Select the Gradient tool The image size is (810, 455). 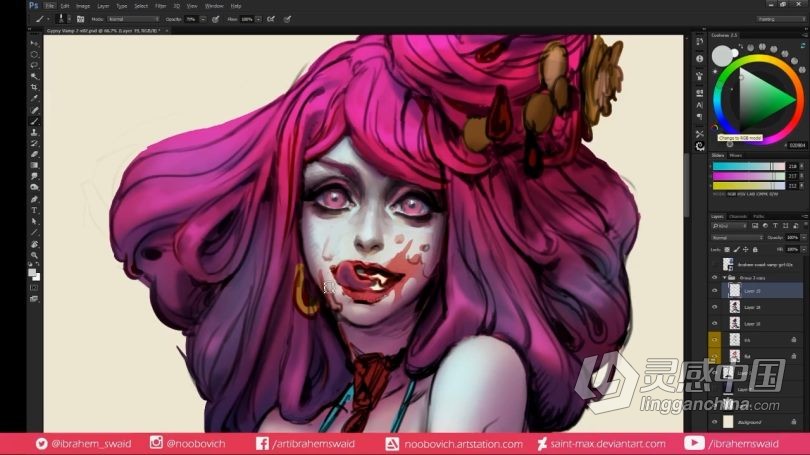pyautogui.click(x=34, y=165)
